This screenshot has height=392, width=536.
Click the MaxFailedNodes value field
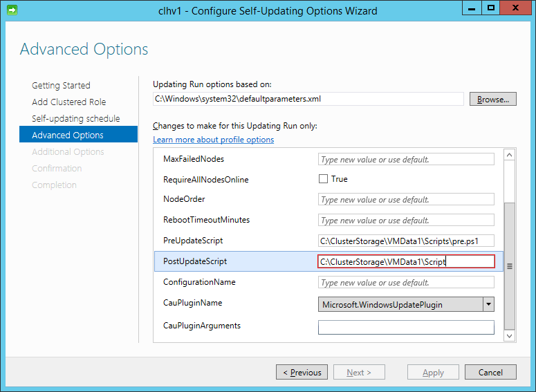point(406,159)
